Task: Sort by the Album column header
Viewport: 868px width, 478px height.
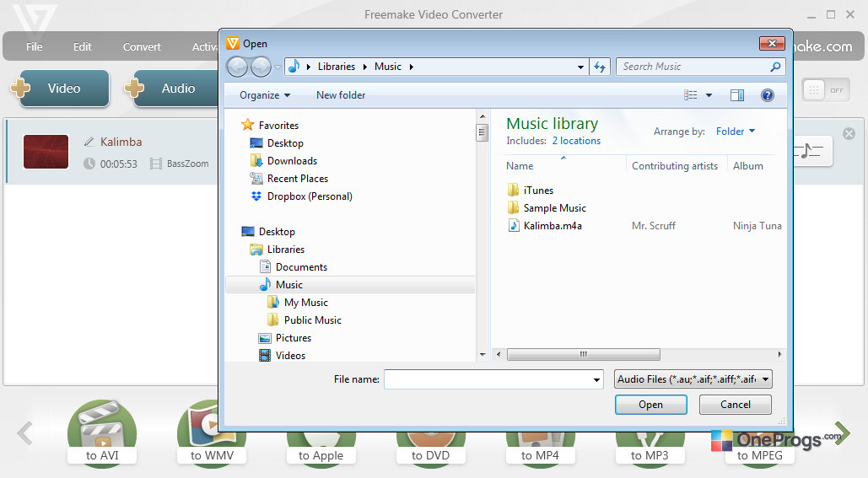Action: [x=748, y=165]
